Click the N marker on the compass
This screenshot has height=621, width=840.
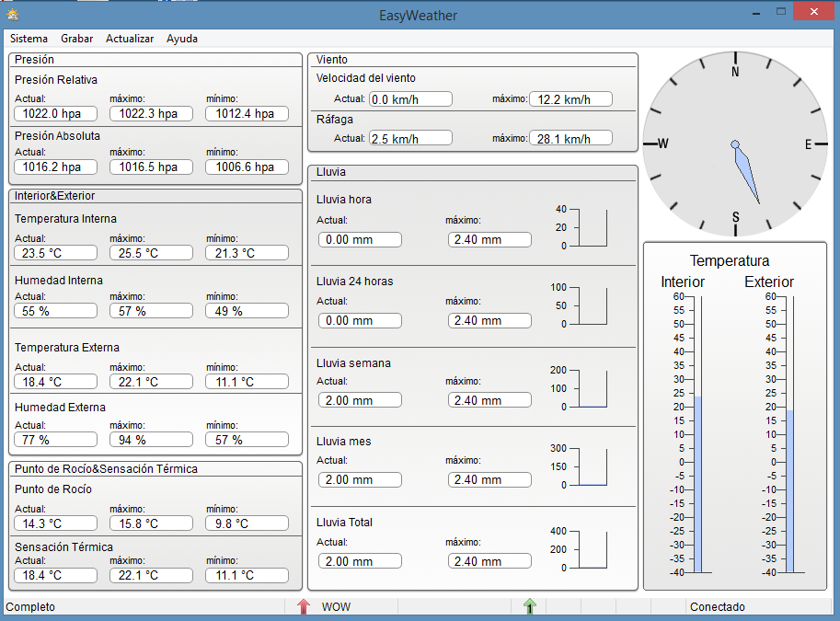point(735,73)
